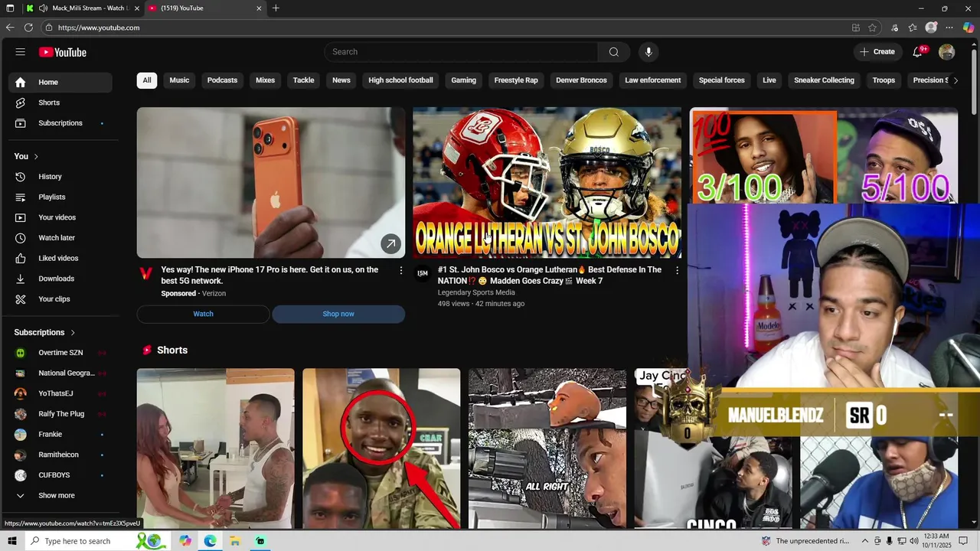Open Your clips
980x551 pixels.
point(60,299)
